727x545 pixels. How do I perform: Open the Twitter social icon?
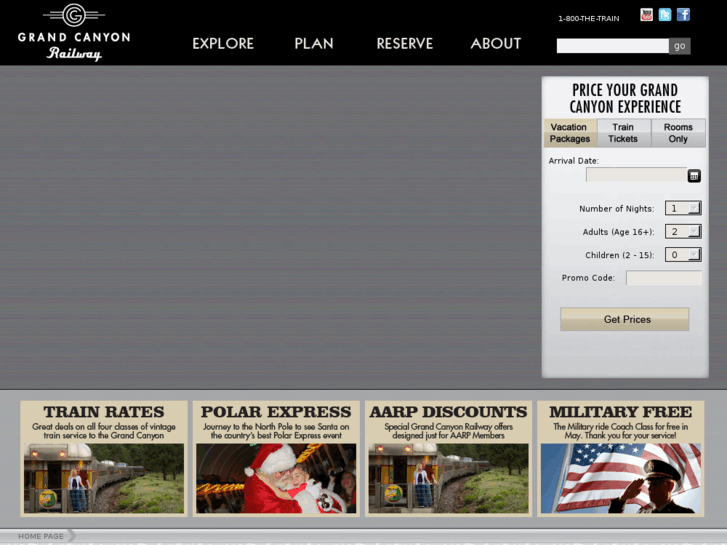coord(665,15)
